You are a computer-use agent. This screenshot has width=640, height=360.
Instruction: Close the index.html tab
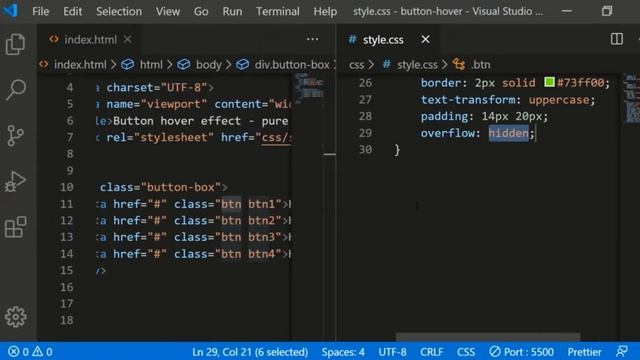(x=127, y=40)
